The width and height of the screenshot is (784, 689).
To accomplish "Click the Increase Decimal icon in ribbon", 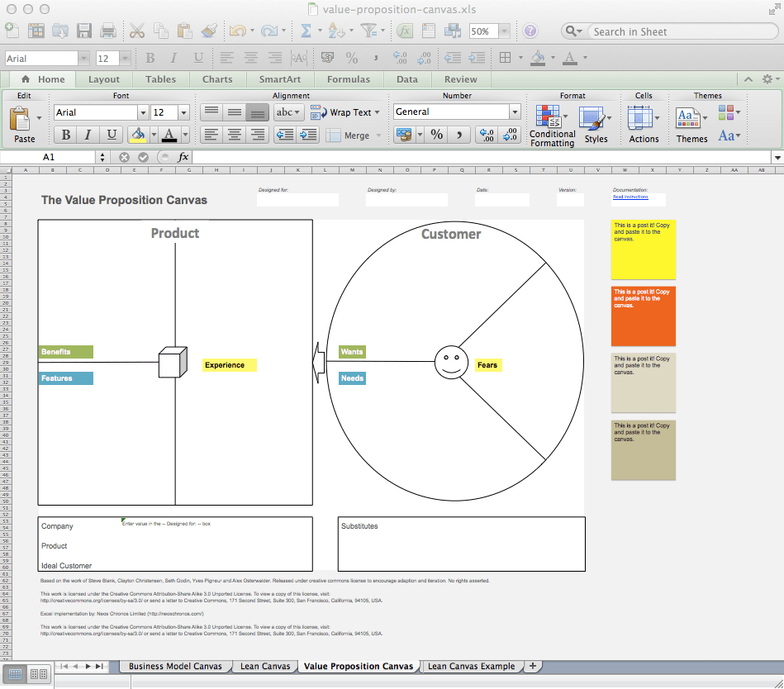I will [x=487, y=135].
